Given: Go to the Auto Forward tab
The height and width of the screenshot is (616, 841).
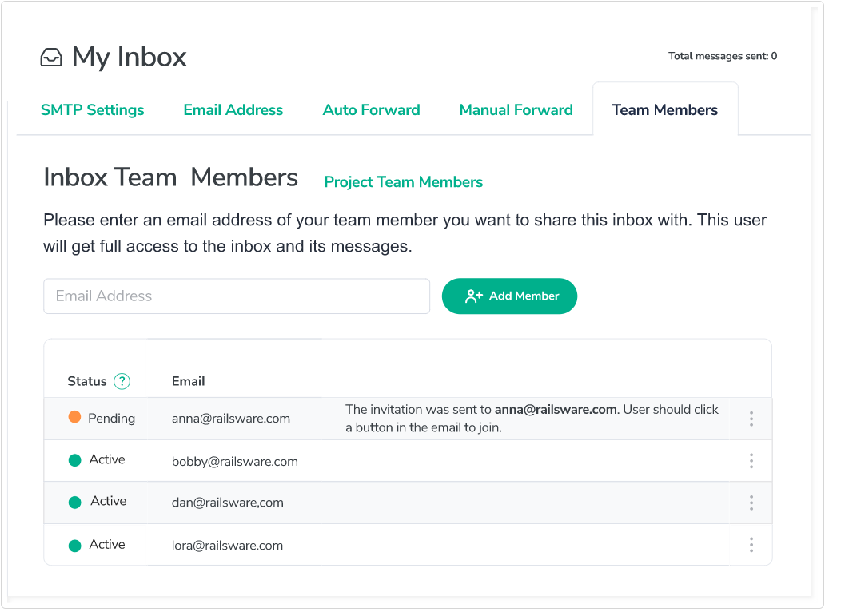Looking at the screenshot, I should coord(371,110).
